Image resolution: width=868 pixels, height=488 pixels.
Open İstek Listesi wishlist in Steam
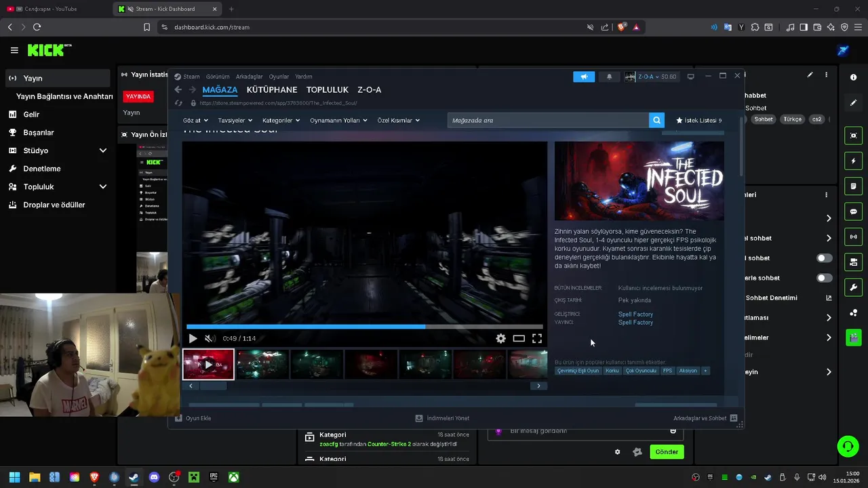tap(699, 120)
